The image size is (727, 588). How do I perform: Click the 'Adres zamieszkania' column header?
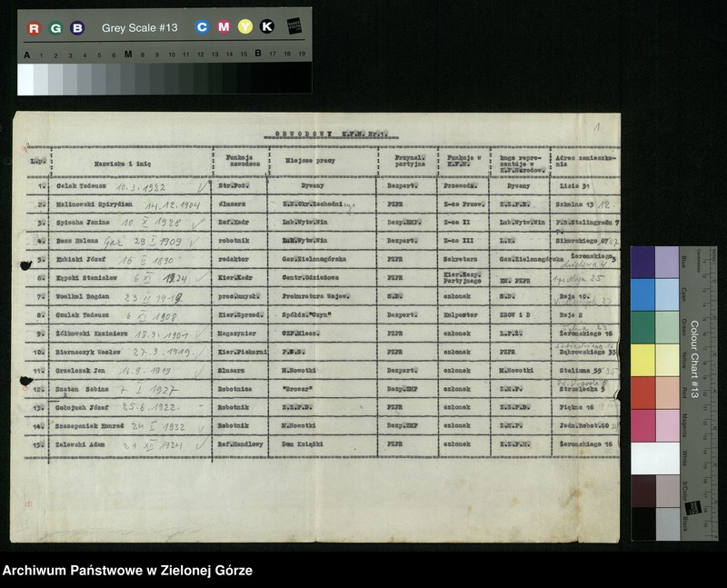coord(584,162)
